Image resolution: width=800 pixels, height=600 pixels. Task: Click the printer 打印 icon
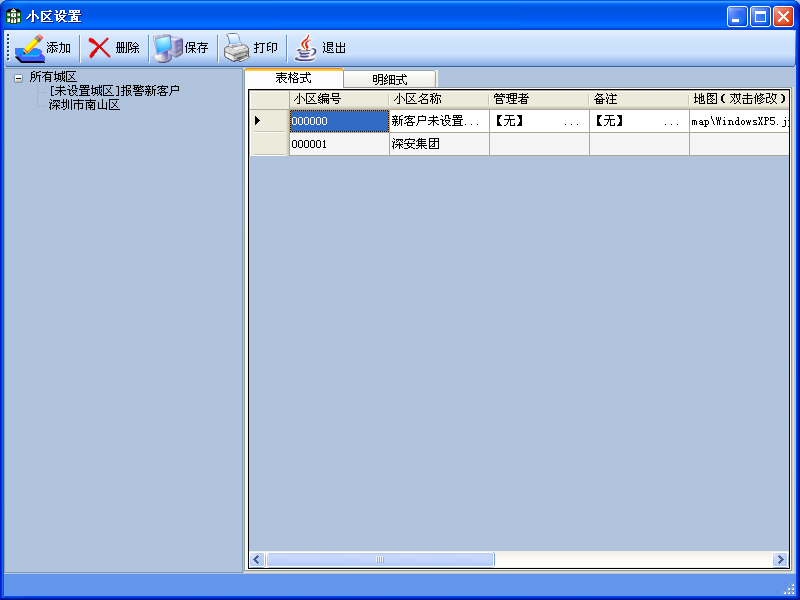(x=237, y=48)
